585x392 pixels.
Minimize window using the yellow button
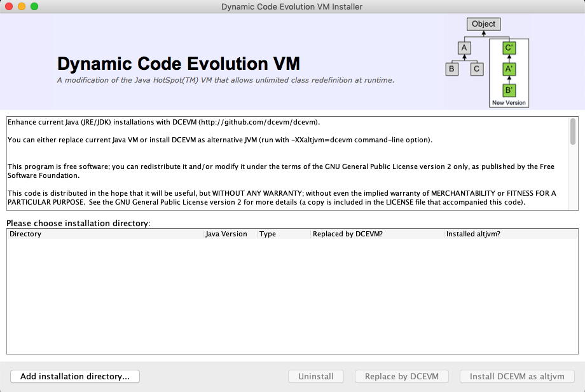(x=22, y=6)
